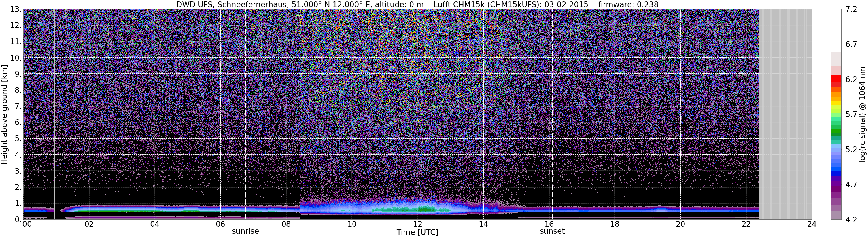The height and width of the screenshot is (238, 868).
Task: Click the x-axis tick label '24'
Action: click(x=812, y=224)
